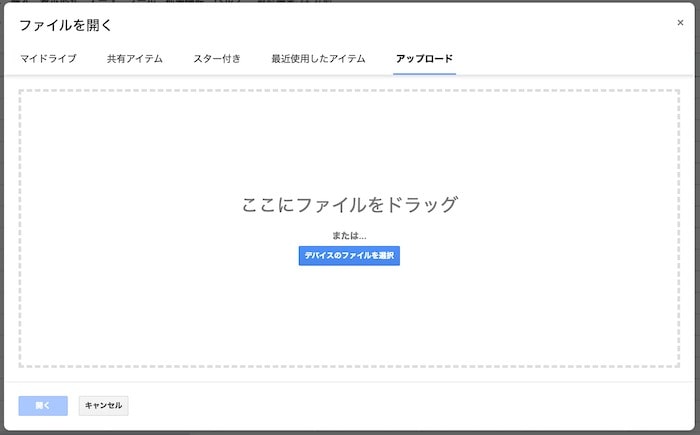
Task: Switch to the マイドライブ tab
Action: click(x=48, y=59)
